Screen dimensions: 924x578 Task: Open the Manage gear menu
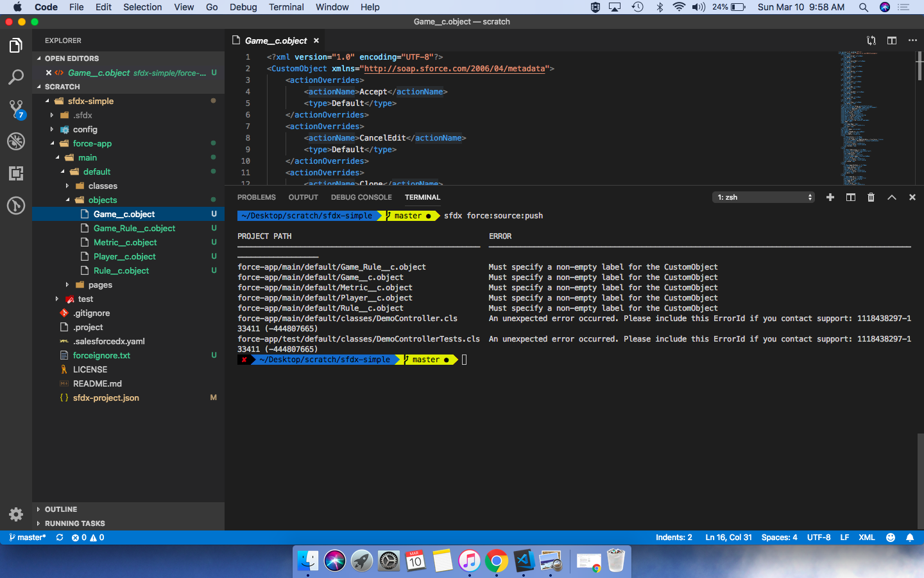pyautogui.click(x=16, y=514)
